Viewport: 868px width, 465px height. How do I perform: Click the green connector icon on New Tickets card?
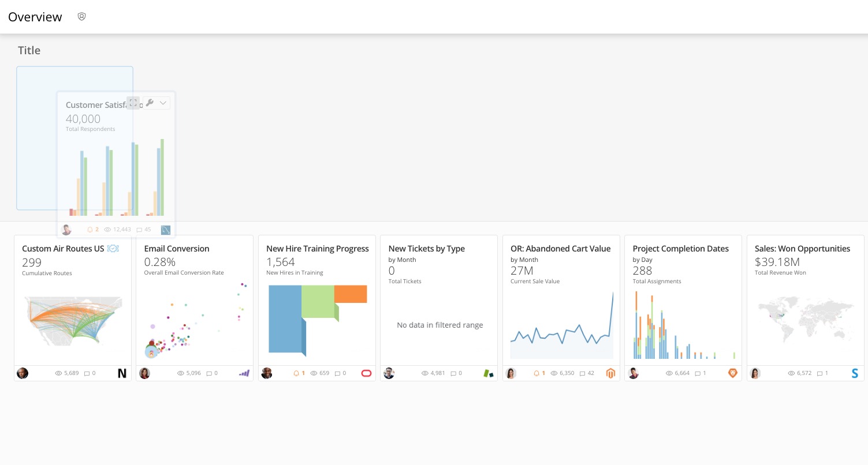tap(489, 373)
